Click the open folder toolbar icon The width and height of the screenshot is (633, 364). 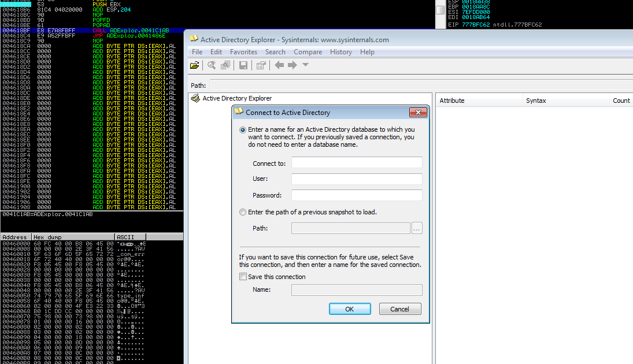(x=195, y=65)
